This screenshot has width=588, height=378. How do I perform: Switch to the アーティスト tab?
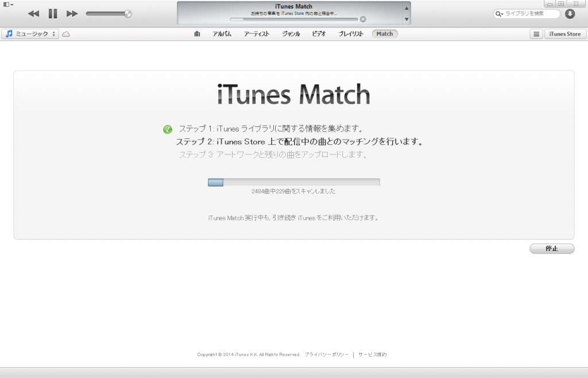pos(257,34)
